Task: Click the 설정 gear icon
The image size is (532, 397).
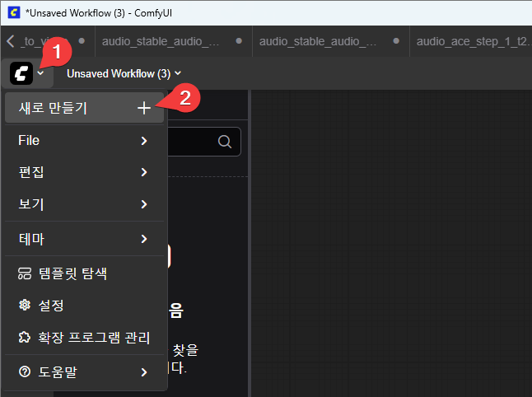Action: pyautogui.click(x=24, y=305)
